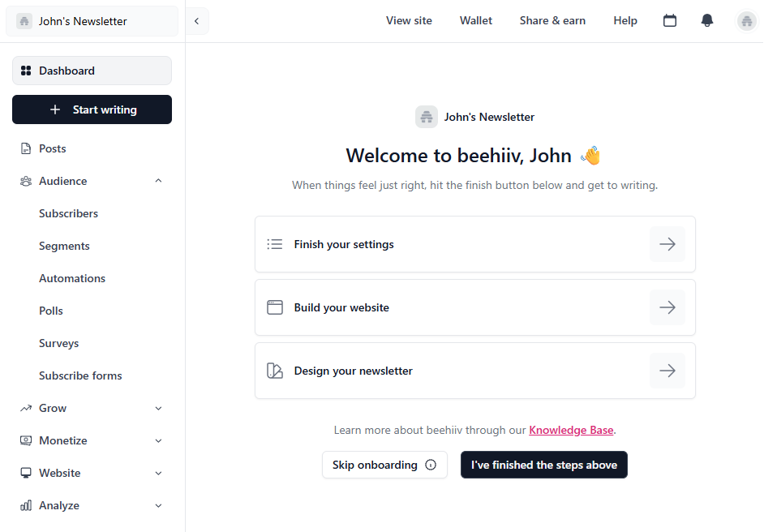Open the Surveys page
The height and width of the screenshot is (532, 764).
pos(58,342)
